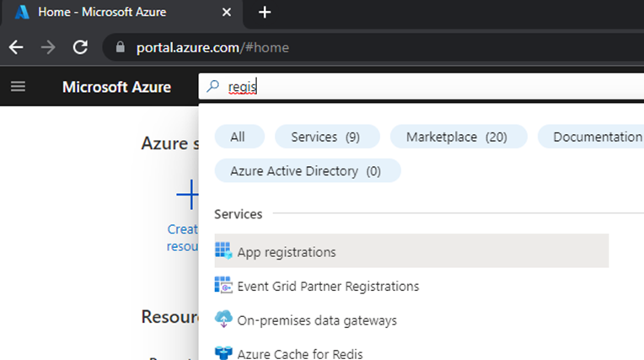Image resolution: width=644 pixels, height=360 pixels.
Task: Open App registrations service result
Action: point(411,250)
